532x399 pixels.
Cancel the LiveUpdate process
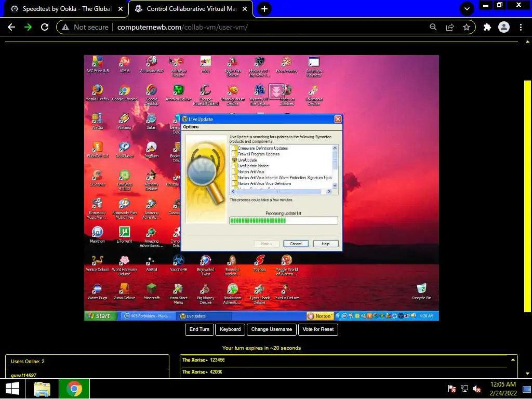[x=296, y=244]
